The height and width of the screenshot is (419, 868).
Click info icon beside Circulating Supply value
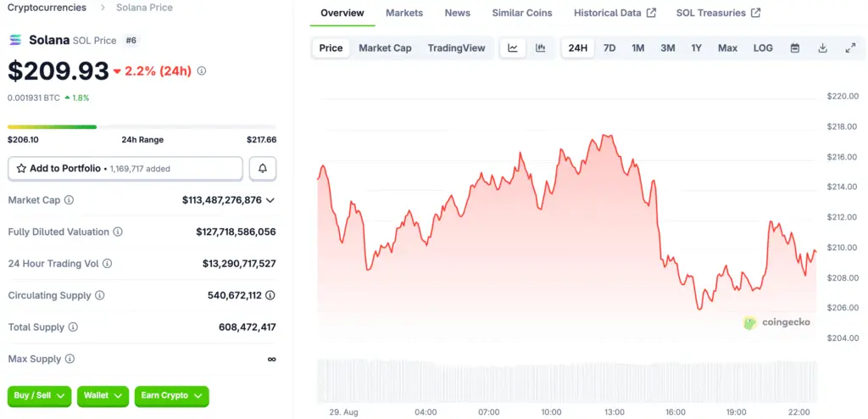[270, 295]
